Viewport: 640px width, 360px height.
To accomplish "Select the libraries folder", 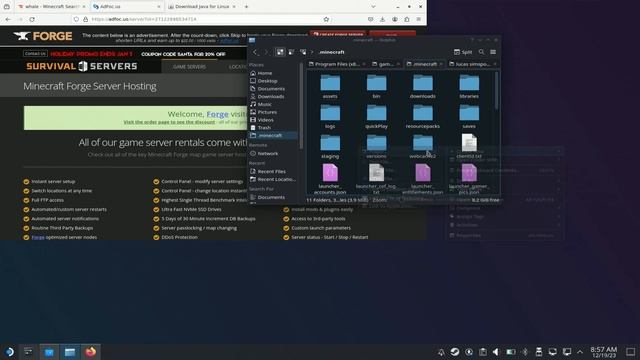I will tap(469, 87).
